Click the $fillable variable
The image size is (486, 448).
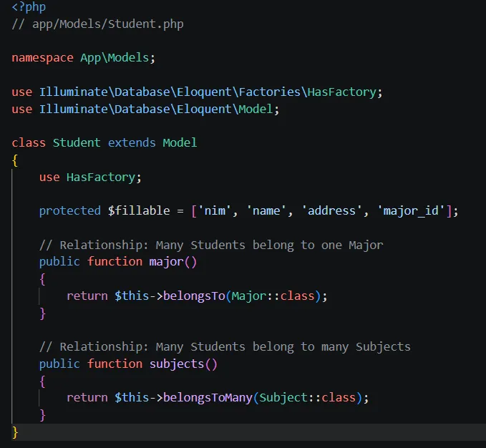139,211
